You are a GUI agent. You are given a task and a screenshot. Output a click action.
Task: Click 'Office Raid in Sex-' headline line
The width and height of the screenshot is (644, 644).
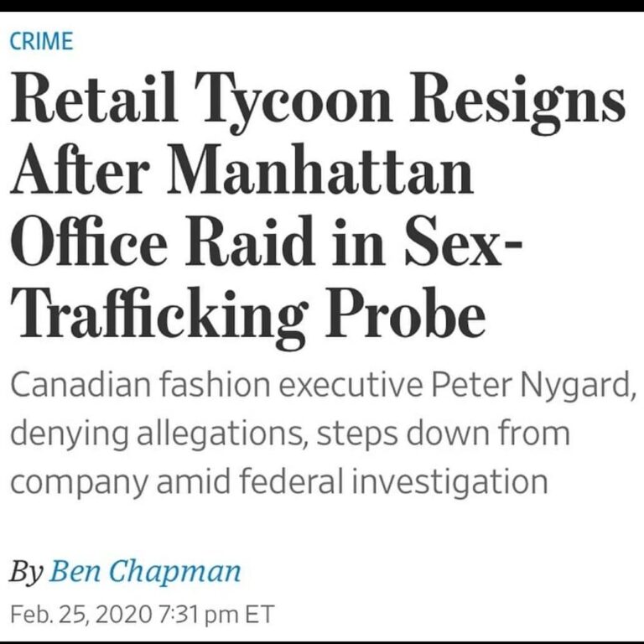point(266,241)
